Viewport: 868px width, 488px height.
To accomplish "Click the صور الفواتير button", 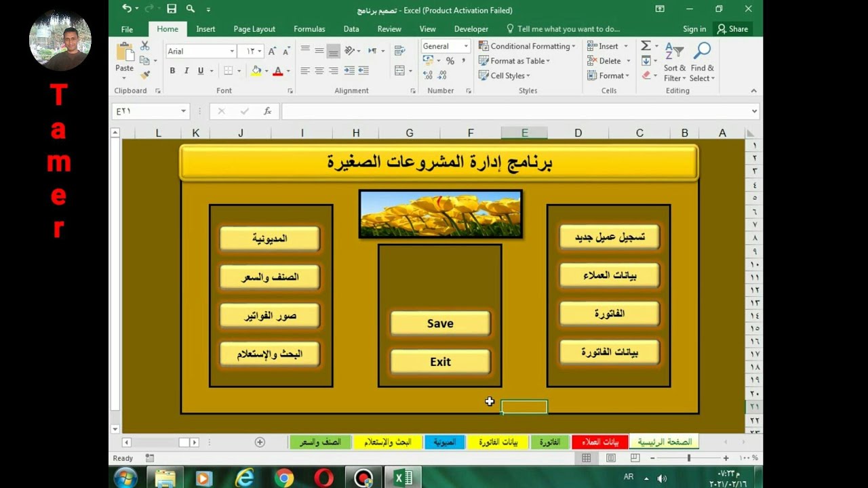I will pos(270,316).
